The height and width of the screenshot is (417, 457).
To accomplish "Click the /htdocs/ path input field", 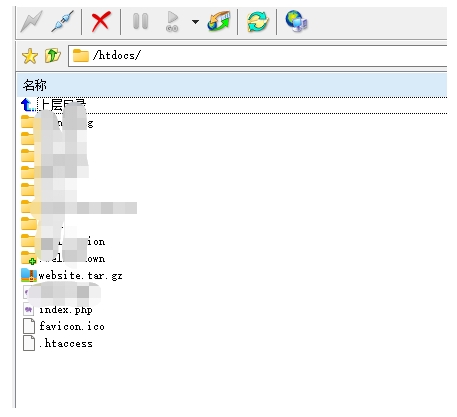I will click(x=257, y=56).
